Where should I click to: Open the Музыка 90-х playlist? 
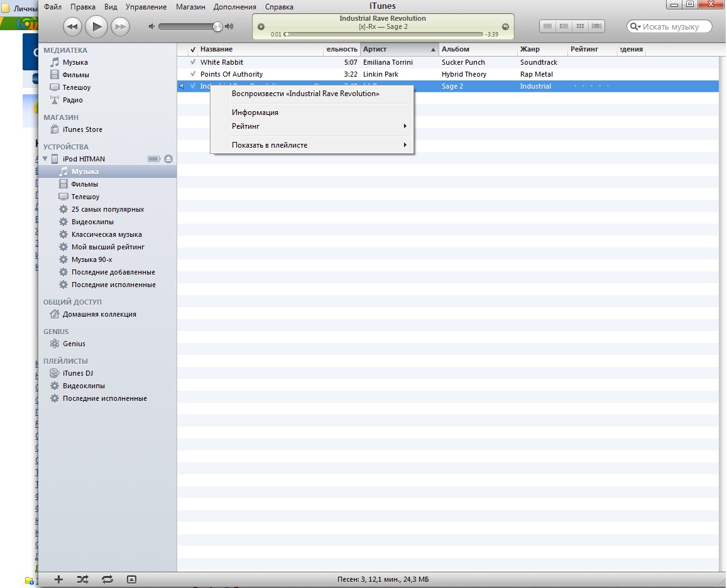pos(92,259)
